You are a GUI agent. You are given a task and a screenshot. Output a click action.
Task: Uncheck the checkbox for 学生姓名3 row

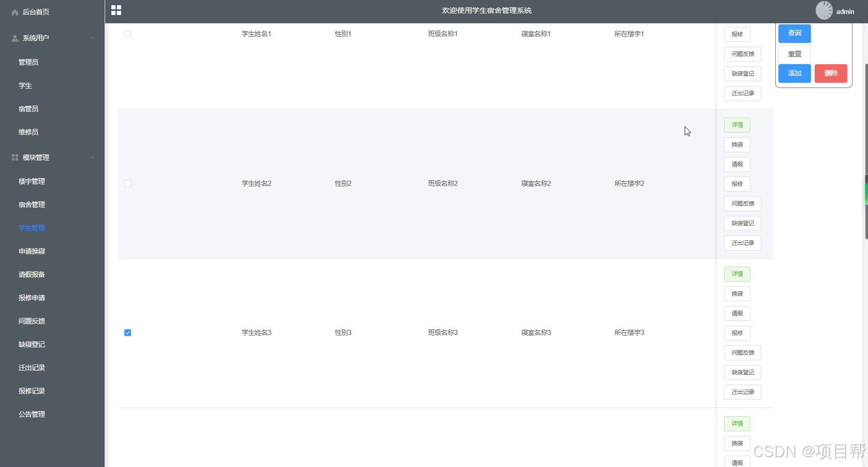pos(128,333)
